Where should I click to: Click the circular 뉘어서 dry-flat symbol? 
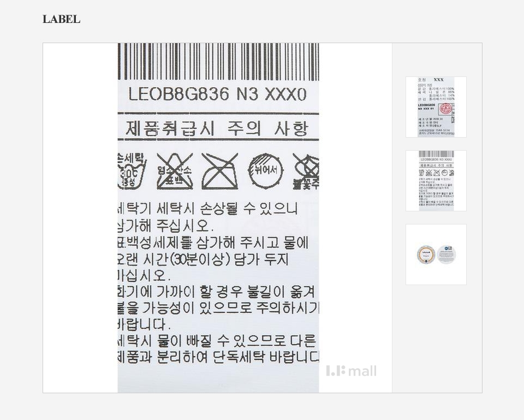[x=265, y=171]
